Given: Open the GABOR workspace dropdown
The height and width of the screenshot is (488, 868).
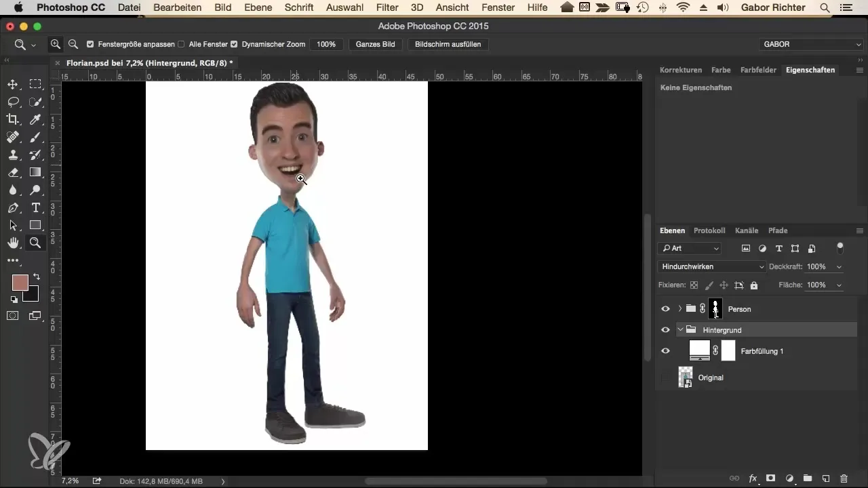Looking at the screenshot, I should (811, 44).
